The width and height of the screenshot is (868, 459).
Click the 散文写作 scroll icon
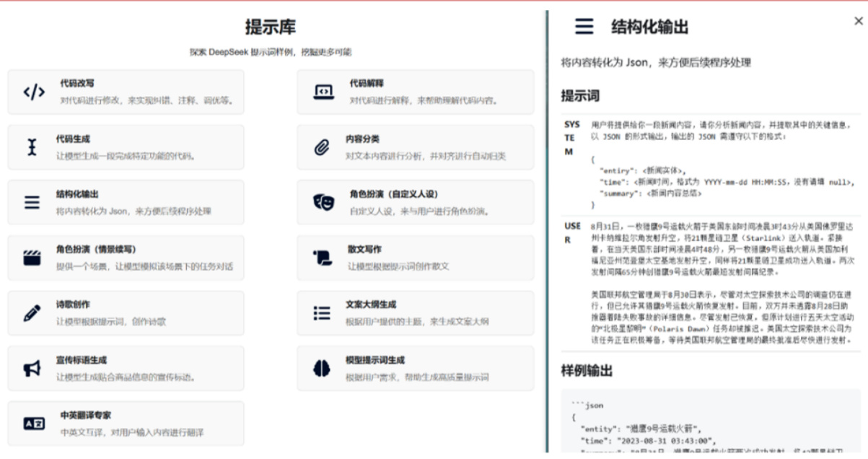pyautogui.click(x=322, y=258)
